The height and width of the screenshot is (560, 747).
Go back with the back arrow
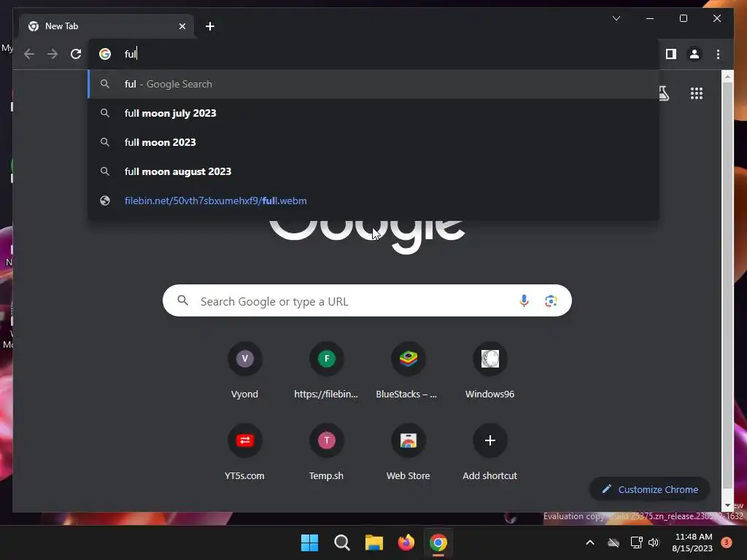click(x=29, y=54)
